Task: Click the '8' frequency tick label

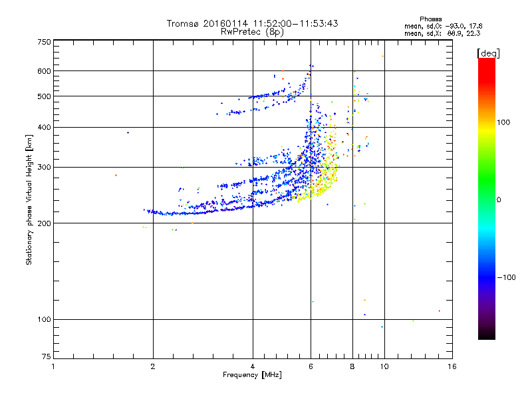Action: 352,366
